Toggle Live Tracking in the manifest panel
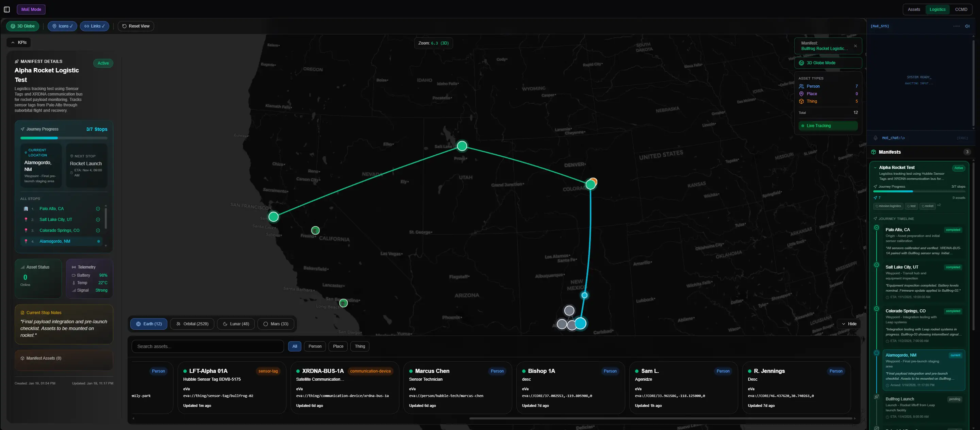 pos(828,125)
